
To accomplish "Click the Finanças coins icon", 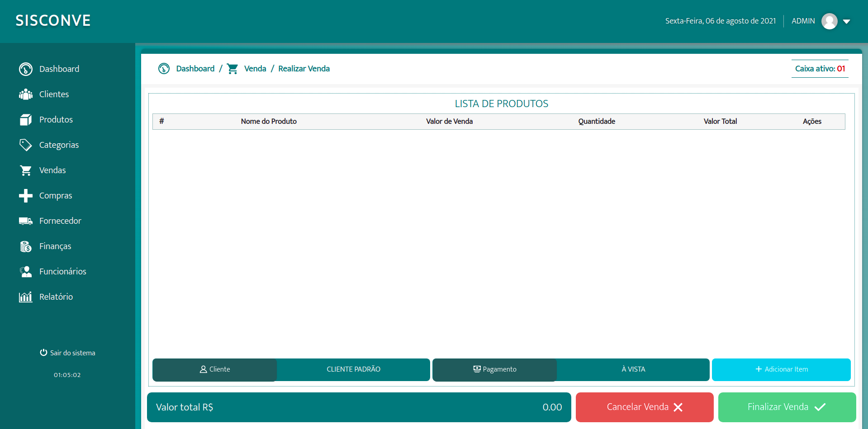I will [x=26, y=246].
